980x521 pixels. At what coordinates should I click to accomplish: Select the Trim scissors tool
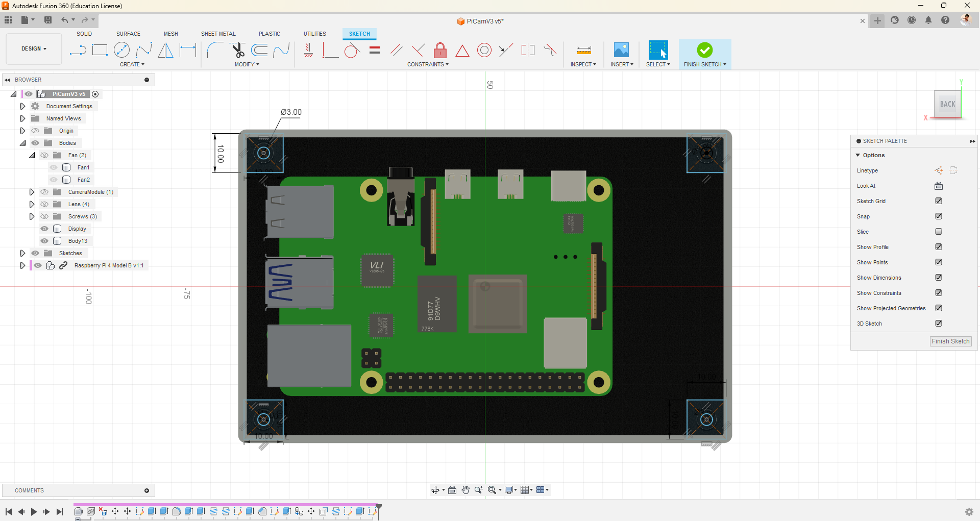238,50
